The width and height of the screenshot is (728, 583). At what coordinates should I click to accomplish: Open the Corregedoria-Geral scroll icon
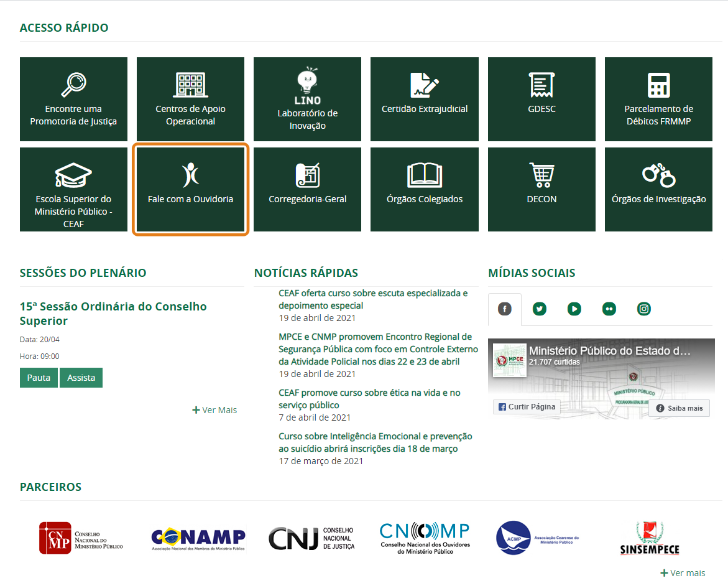pos(307,175)
